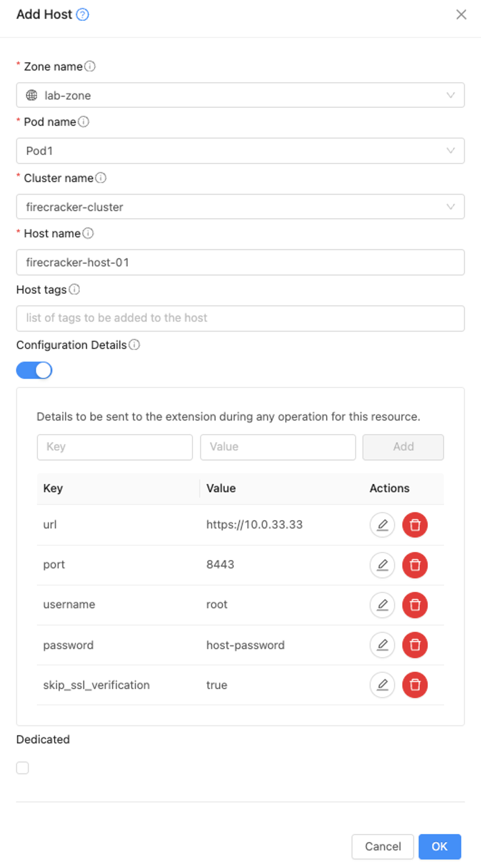
Task: Edit the url configuration row
Action: tap(382, 525)
